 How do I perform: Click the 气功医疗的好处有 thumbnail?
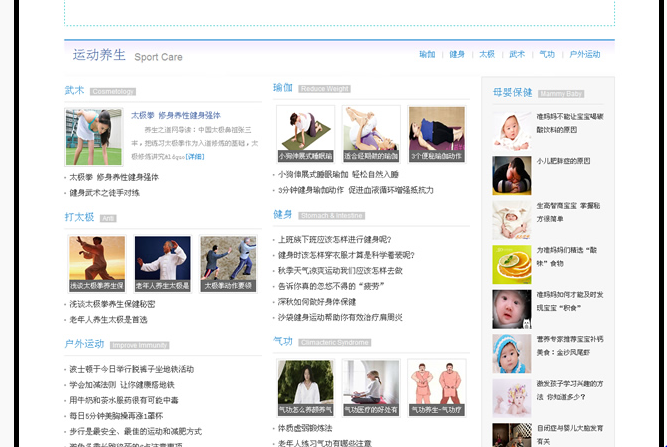371,387
